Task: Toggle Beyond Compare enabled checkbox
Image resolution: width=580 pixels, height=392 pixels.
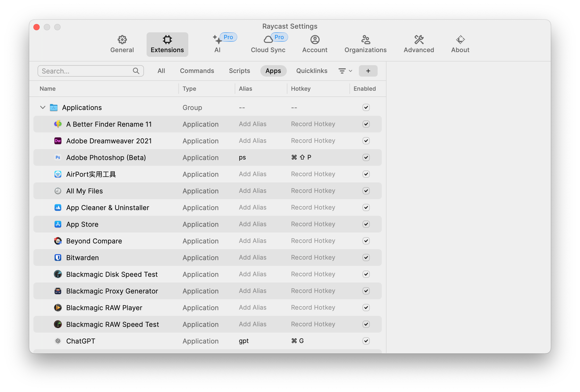Action: pyautogui.click(x=366, y=241)
